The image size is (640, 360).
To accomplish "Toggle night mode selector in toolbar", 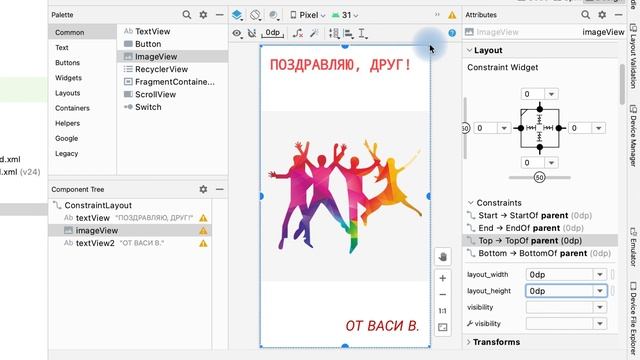I will click(274, 15).
